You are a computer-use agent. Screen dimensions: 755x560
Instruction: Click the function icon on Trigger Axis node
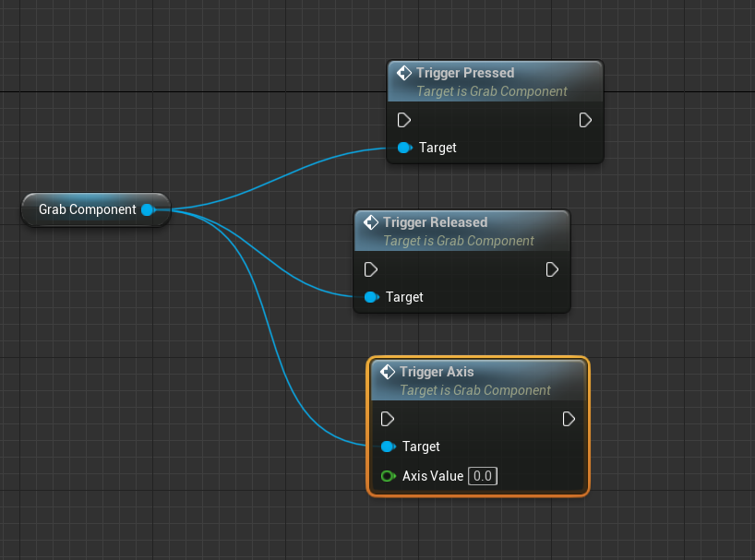(x=388, y=372)
